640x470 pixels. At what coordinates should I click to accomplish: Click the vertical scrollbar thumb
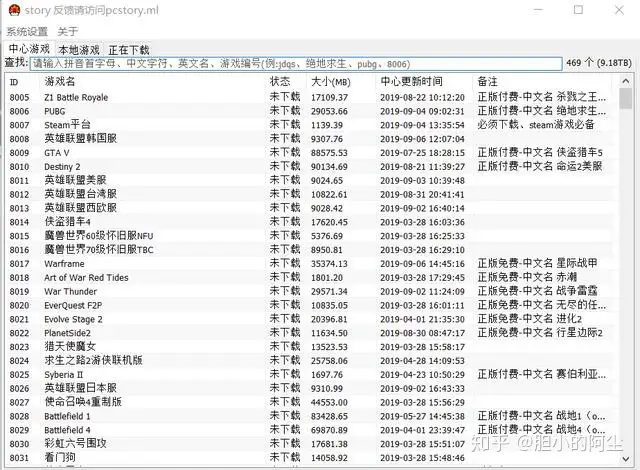pos(625,98)
